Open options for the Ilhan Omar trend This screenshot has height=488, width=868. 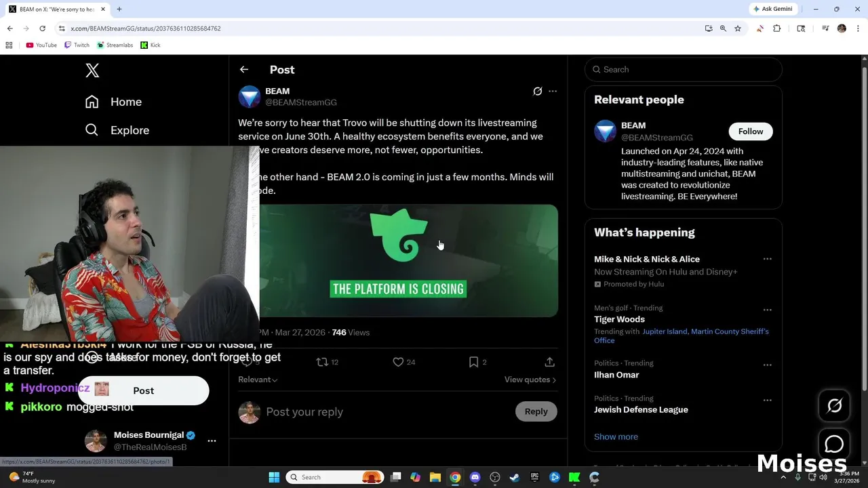click(768, 365)
